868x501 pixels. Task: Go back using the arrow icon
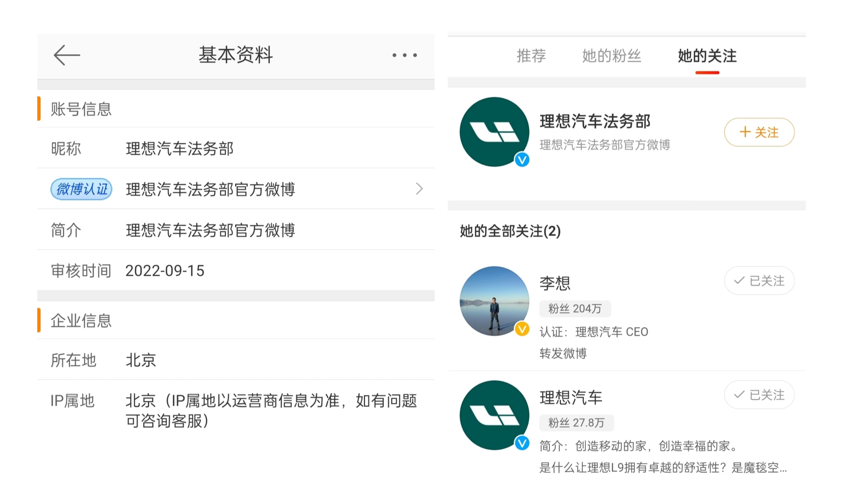(x=67, y=55)
